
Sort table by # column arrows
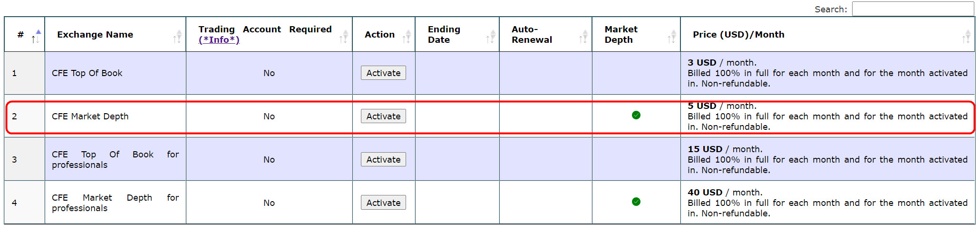coord(36,36)
